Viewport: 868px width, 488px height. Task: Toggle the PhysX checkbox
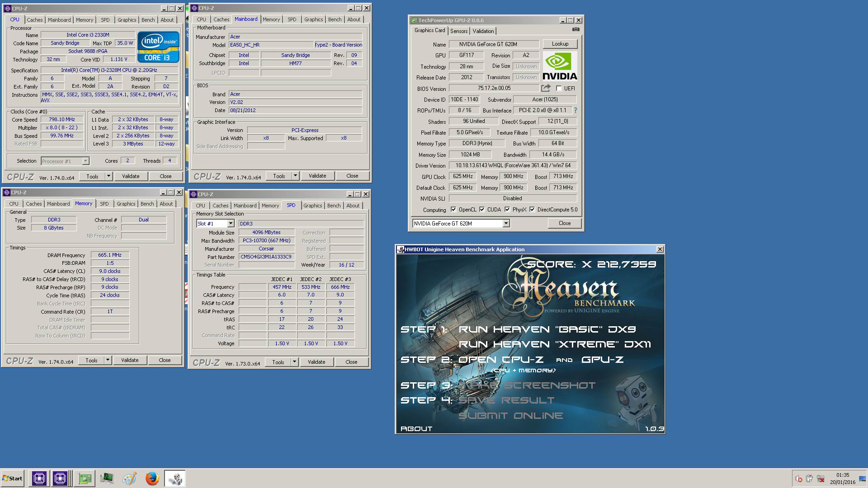click(x=507, y=210)
